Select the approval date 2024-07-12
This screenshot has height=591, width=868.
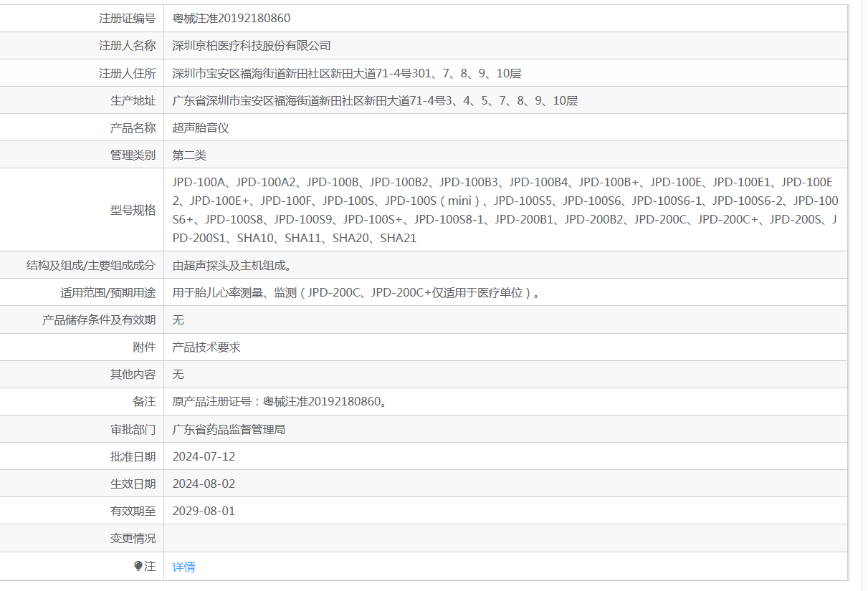click(x=204, y=456)
